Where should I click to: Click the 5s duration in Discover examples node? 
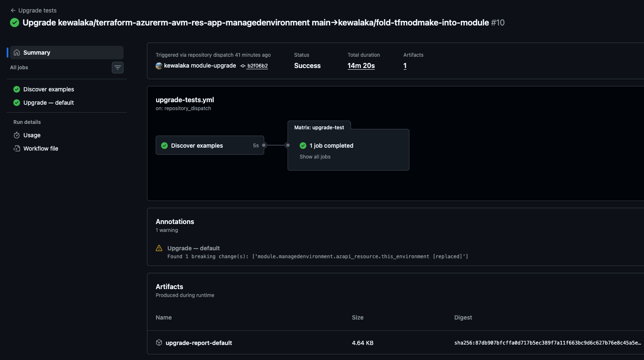pos(256,146)
